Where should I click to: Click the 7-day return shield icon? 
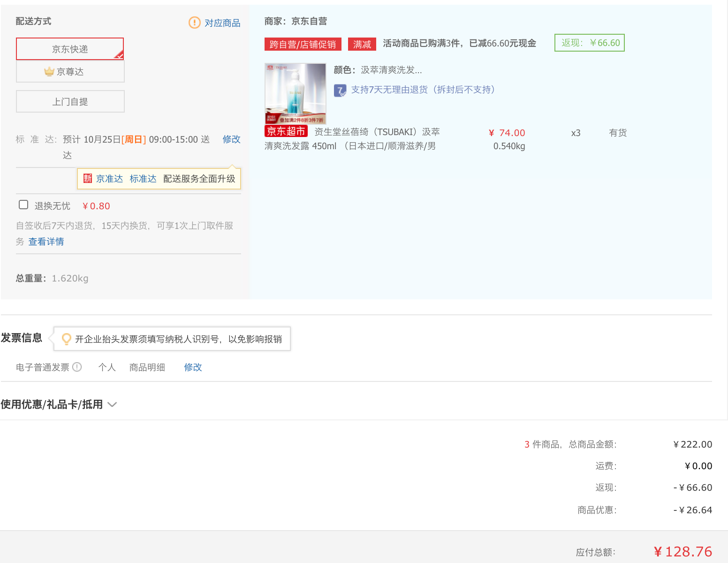[340, 90]
